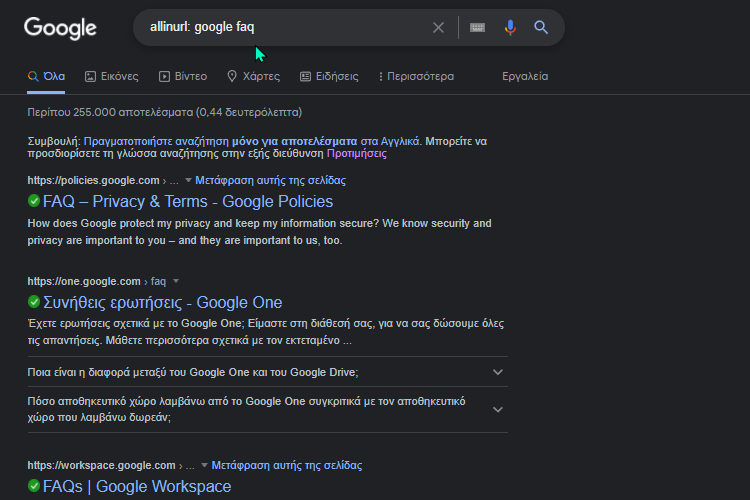The image size is (750, 500).
Task: Click green checkmark beside Google One result
Action: click(34, 302)
